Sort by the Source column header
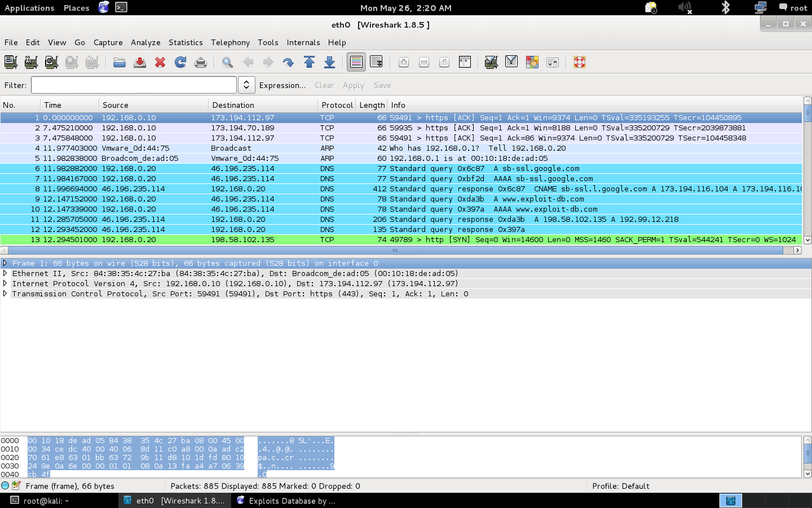 [x=153, y=105]
